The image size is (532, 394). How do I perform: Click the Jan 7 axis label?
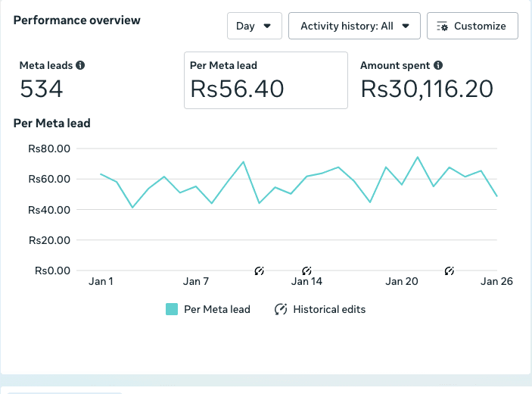coord(196,281)
